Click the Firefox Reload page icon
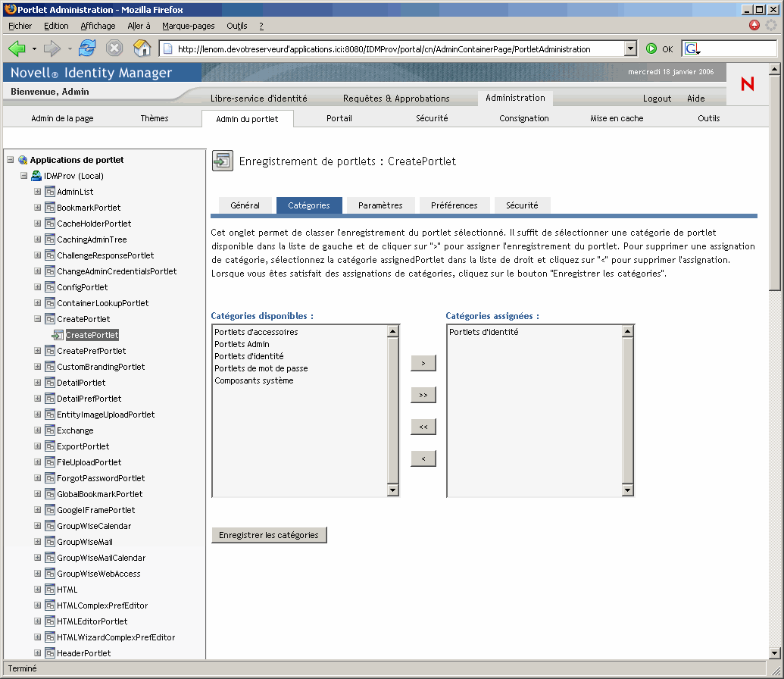Viewport: 784px width, 679px height. coord(87,48)
